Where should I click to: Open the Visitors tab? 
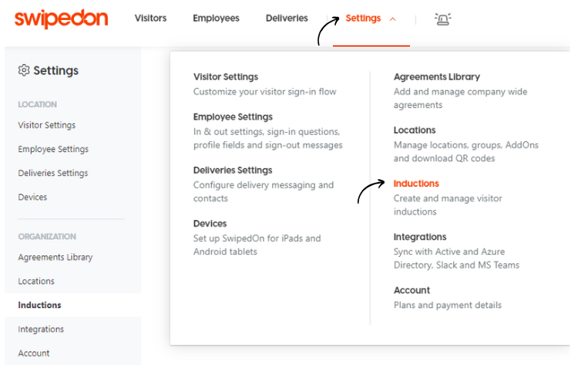pos(150,19)
